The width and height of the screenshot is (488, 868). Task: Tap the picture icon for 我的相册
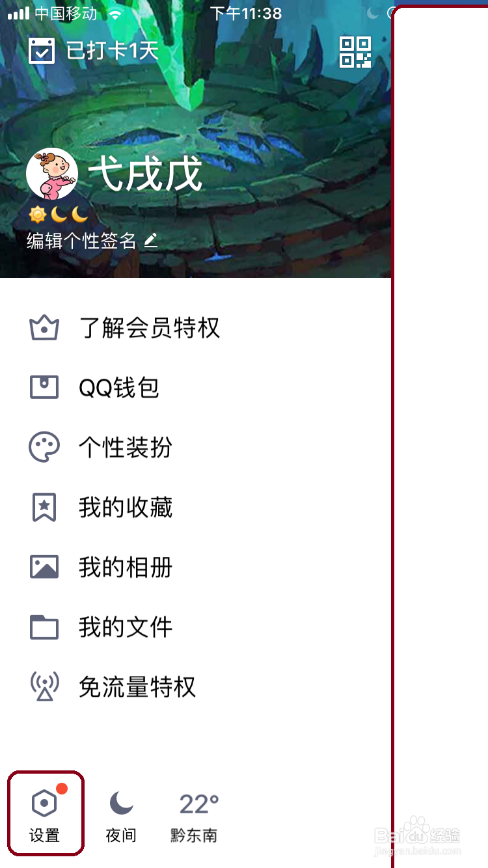[44, 567]
